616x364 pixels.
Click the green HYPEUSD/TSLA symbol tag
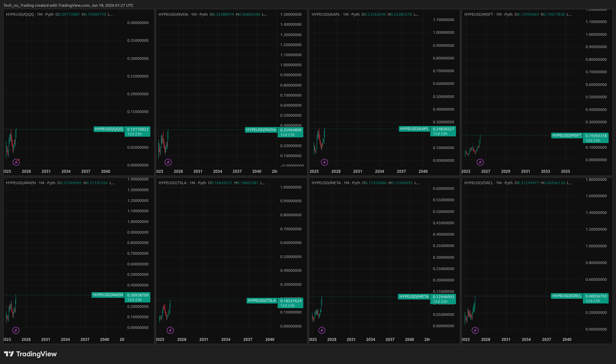(262, 300)
